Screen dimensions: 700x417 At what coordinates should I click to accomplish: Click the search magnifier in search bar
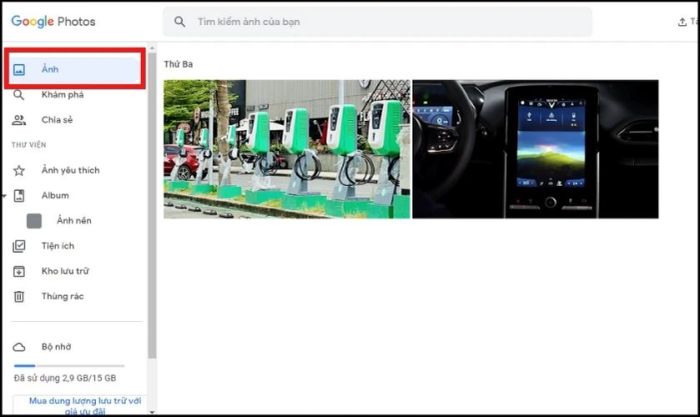pyautogui.click(x=180, y=21)
